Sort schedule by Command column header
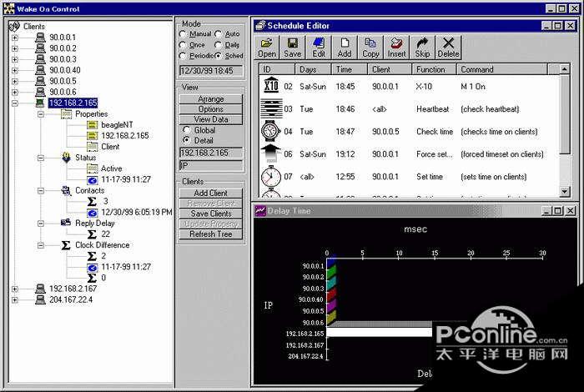Image resolution: width=584 pixels, height=392 pixels. click(x=502, y=69)
